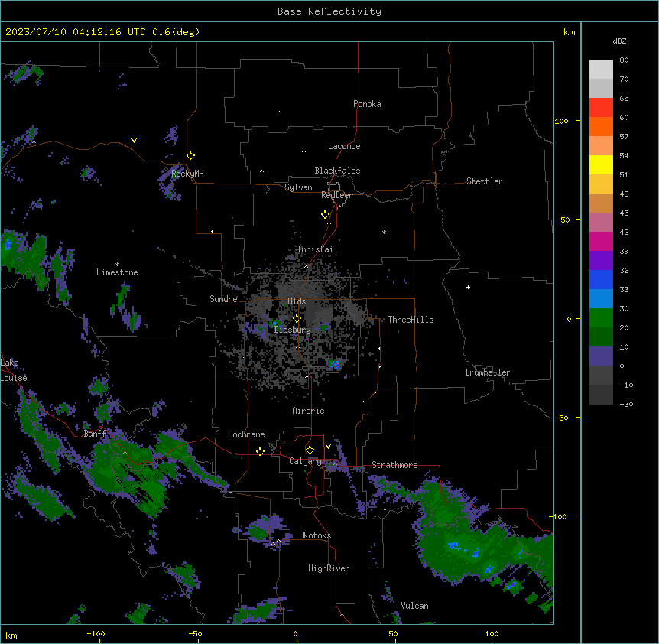The image size is (659, 644).
Task: Click the Airdrie label
Action: pyautogui.click(x=309, y=411)
